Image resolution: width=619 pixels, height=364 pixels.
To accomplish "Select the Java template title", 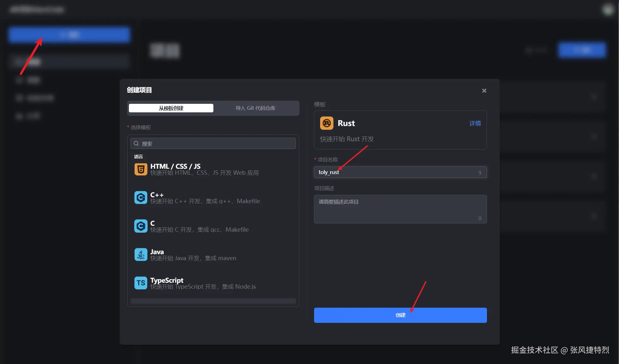I will 157,252.
